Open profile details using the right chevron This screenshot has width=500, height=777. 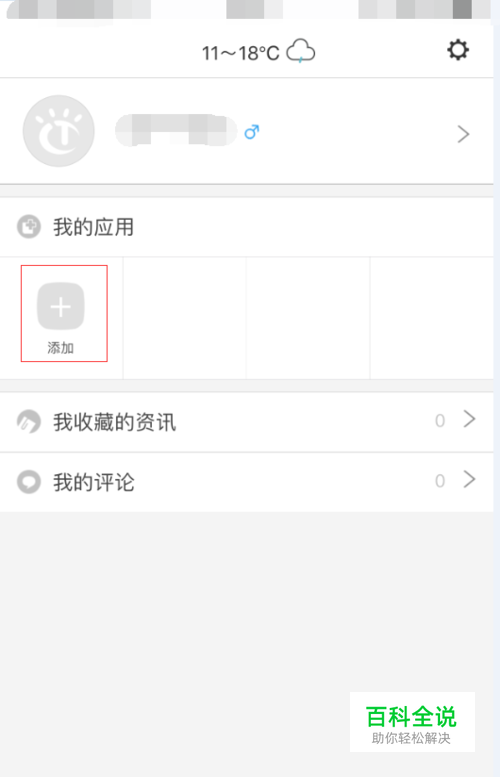(463, 134)
